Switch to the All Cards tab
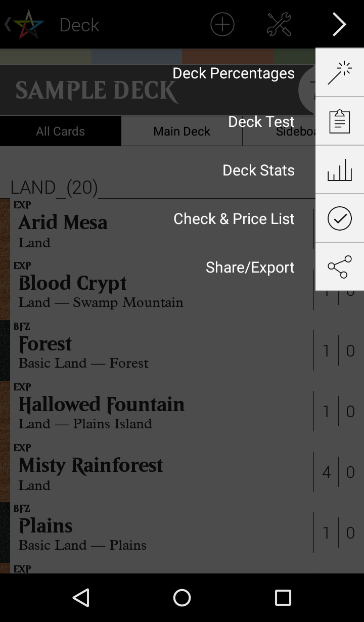 [x=60, y=131]
